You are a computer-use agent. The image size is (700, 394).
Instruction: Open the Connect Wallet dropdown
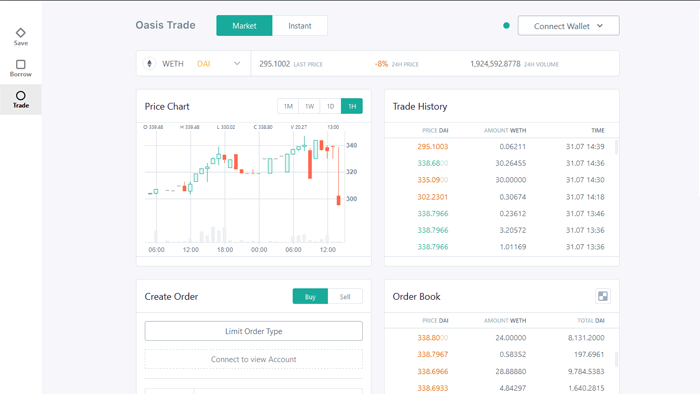click(x=568, y=26)
